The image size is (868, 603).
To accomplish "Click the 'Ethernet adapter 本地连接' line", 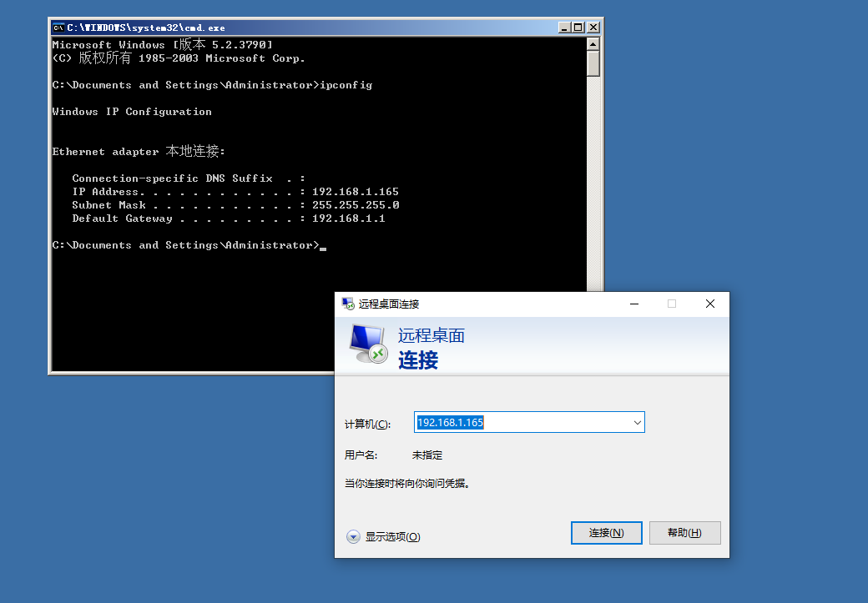I will click(x=139, y=152).
